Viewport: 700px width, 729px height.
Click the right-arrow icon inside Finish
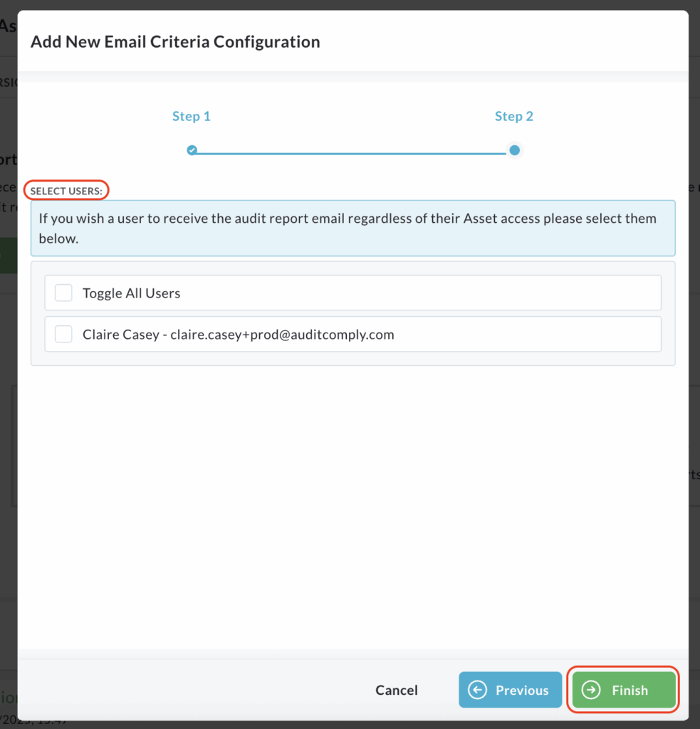(591, 689)
